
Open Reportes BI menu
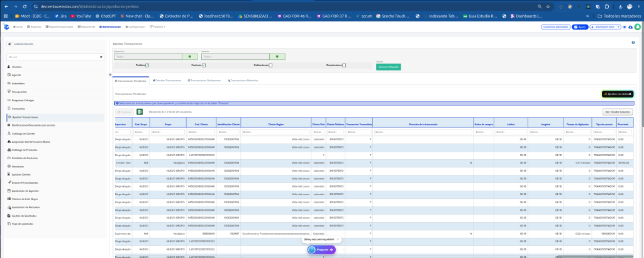[86, 26]
